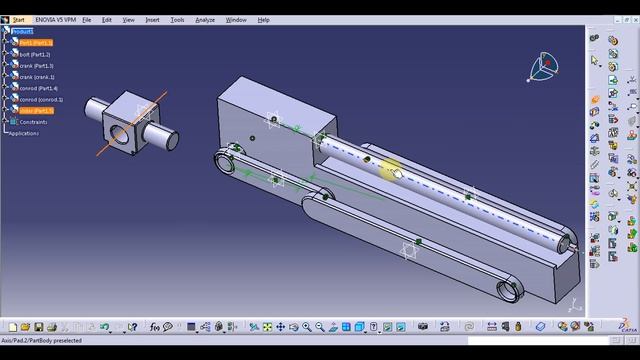The height and width of the screenshot is (360, 640).
Task: Select crank (crank.1) in the tree
Action: pyautogui.click(x=37, y=77)
